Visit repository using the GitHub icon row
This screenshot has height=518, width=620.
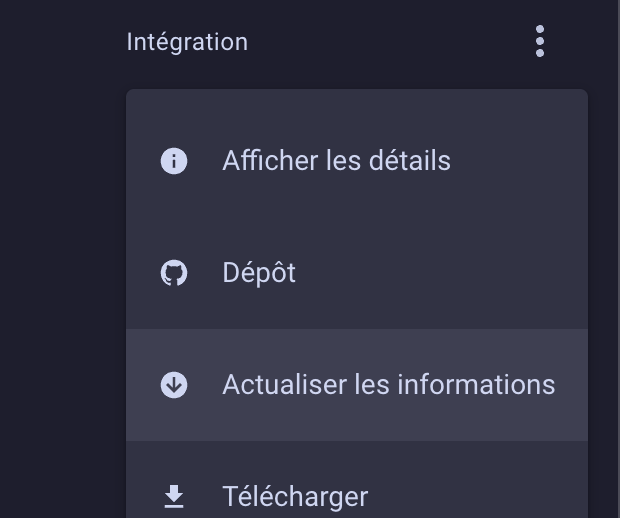coord(357,273)
